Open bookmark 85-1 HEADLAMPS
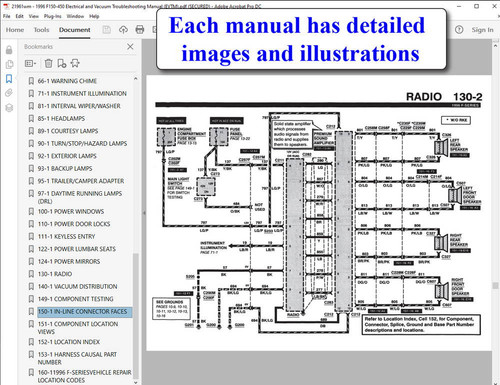Screen dimensions: 500x385 tap(61, 119)
